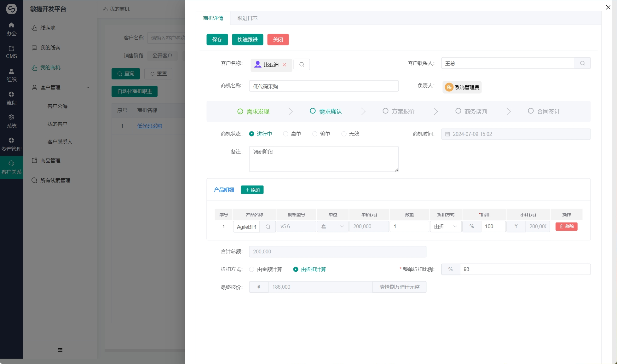
Task: Click the 快速跟进 button
Action: 247,40
